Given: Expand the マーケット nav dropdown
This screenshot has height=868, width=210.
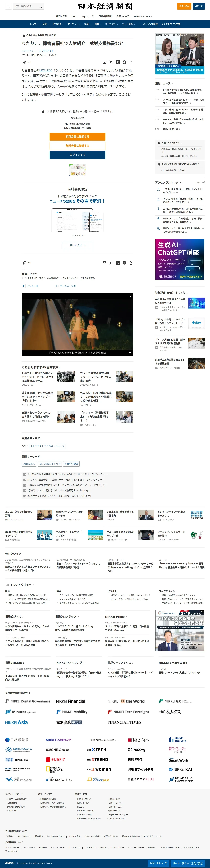Looking at the screenshot, I should [74, 24].
